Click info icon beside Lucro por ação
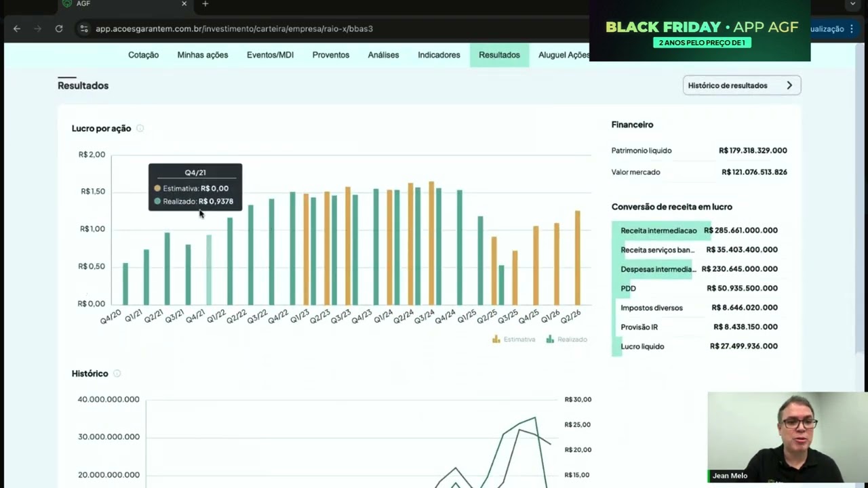 [x=140, y=128]
